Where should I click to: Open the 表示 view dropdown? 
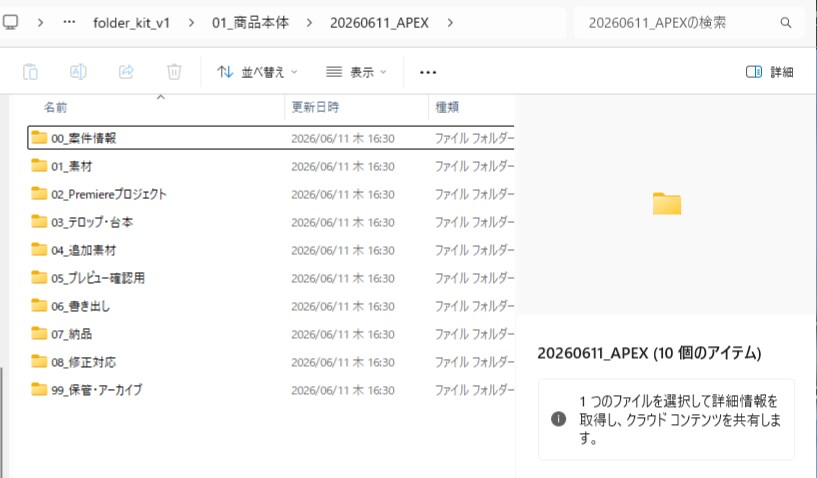pos(356,71)
